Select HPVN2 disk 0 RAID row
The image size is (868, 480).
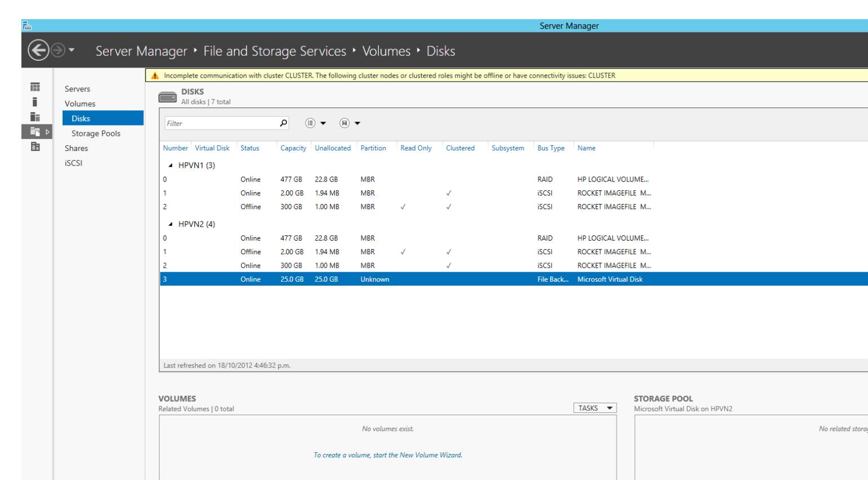pyautogui.click(x=513, y=238)
